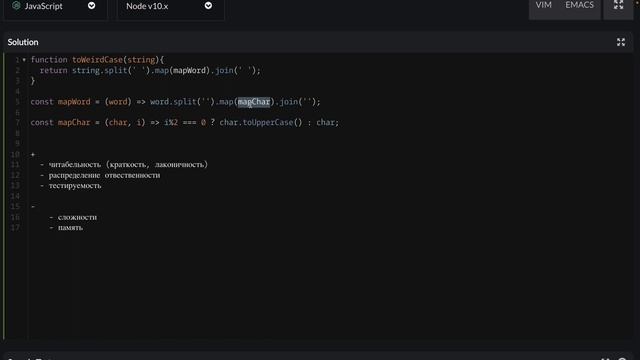Click the Solution panel title
Screen dimensions: 640x360
(23, 42)
